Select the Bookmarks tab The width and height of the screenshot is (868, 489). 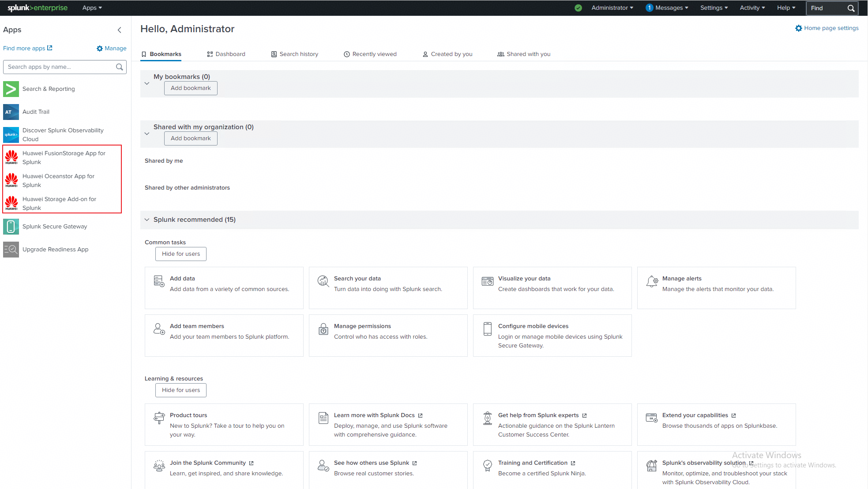pos(161,54)
